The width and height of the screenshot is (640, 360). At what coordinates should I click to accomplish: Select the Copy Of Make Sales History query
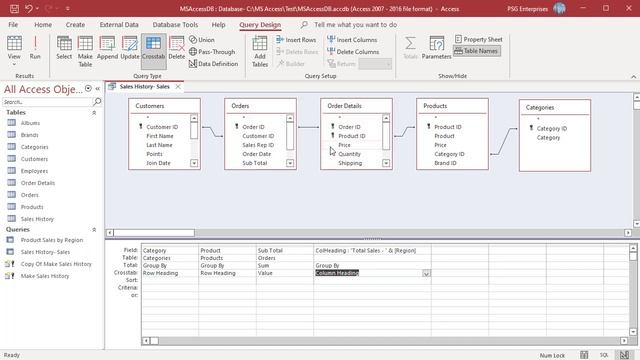coord(56,264)
